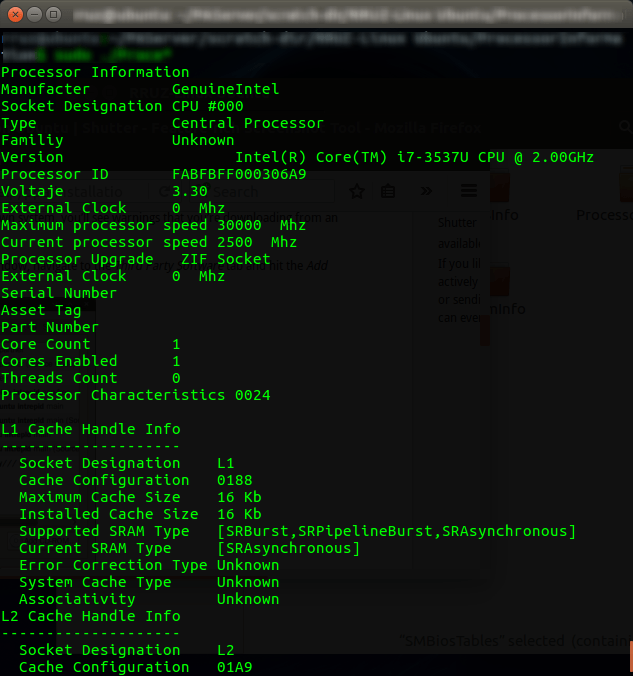Viewport: 633px width, 676px height.
Task: Select the 'L1 Cache Handle Info' heading
Action: (x=91, y=429)
